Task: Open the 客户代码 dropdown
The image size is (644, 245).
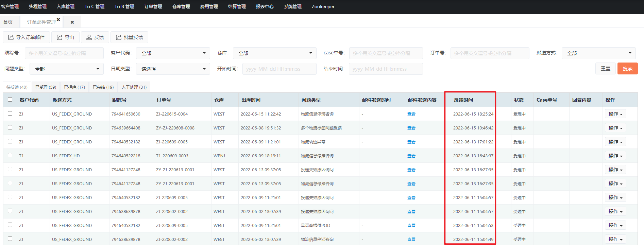Action: (173, 53)
